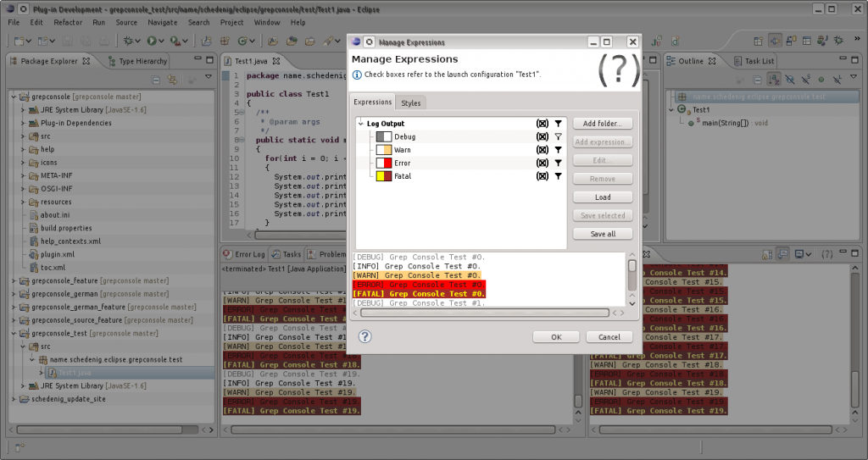
Task: Open the Outline view menu triangle
Action: tap(853, 77)
